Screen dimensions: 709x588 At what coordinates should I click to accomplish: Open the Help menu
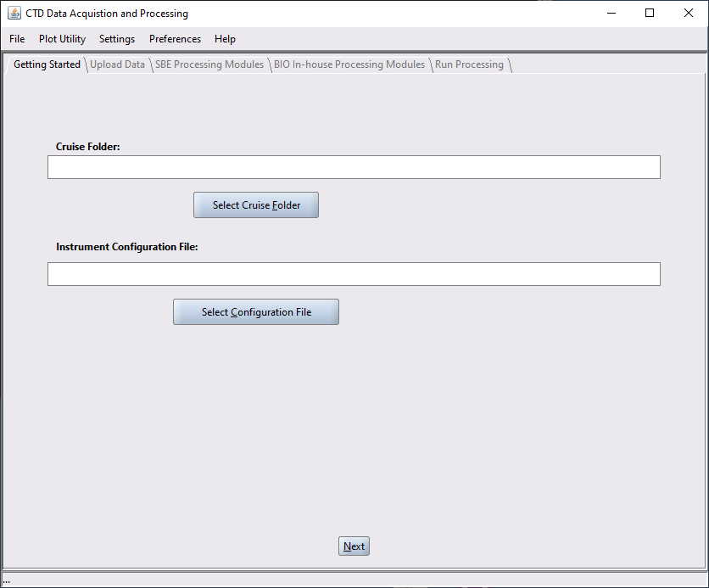(x=225, y=39)
